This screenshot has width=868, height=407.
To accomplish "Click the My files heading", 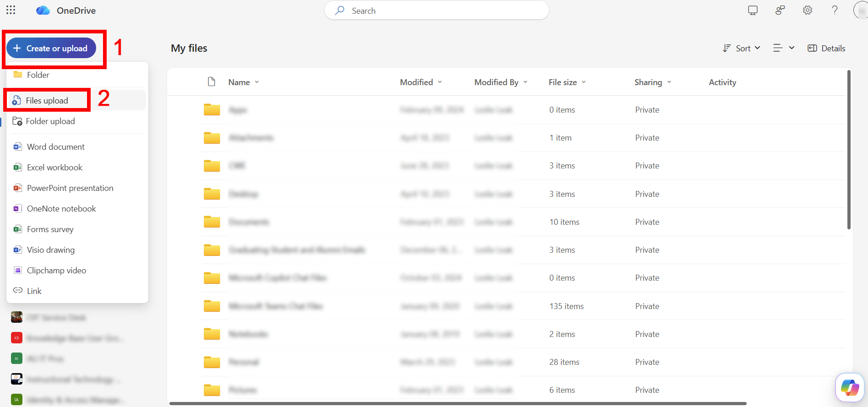I will 189,48.
